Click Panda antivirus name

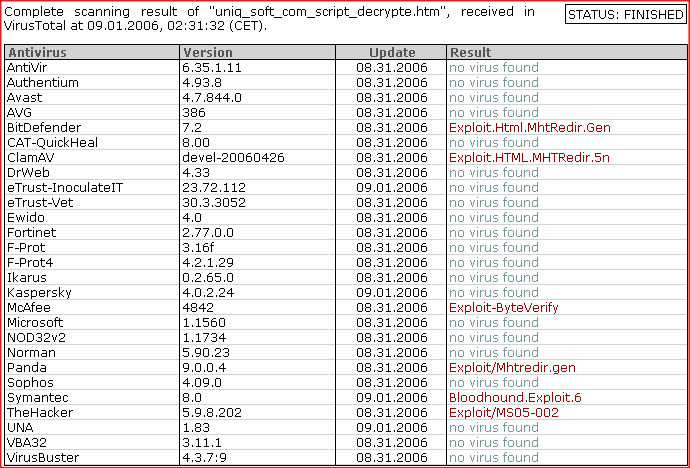(x=27, y=367)
